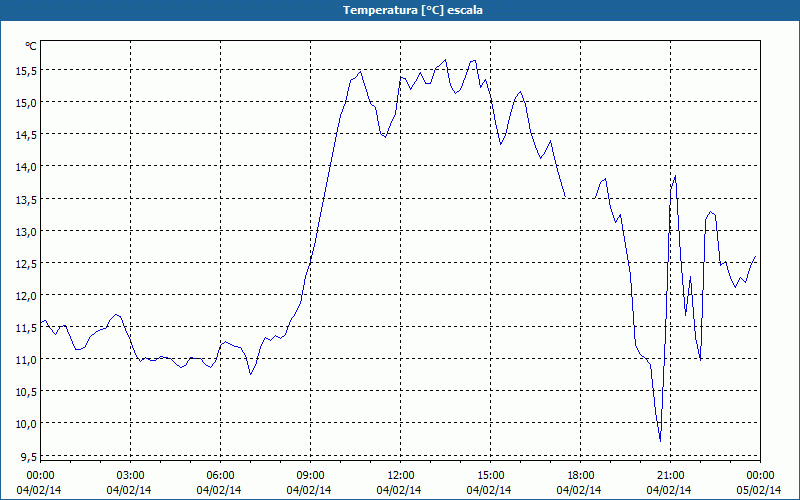800x500 pixels.
Task: Click the 21:00 time label
Action: pos(670,476)
